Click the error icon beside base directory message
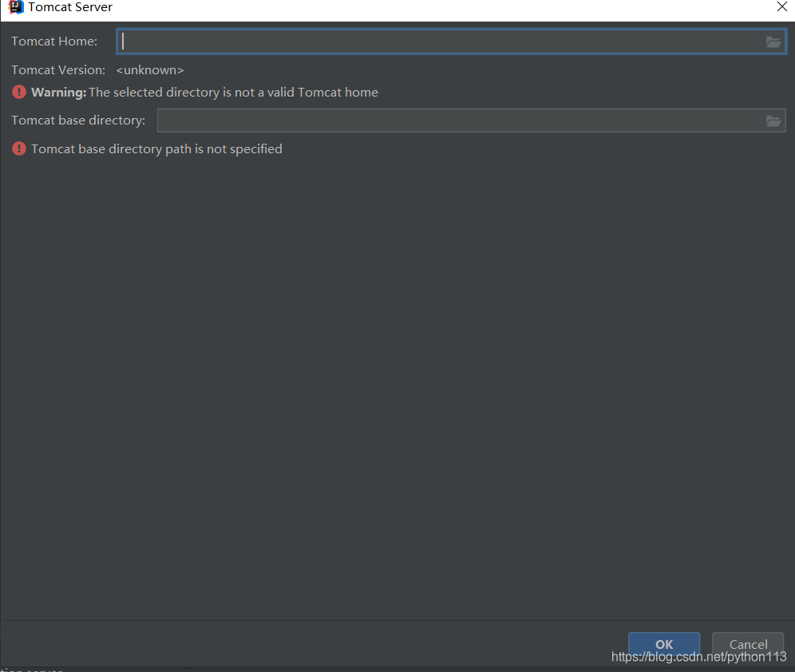This screenshot has width=795, height=672. point(19,149)
